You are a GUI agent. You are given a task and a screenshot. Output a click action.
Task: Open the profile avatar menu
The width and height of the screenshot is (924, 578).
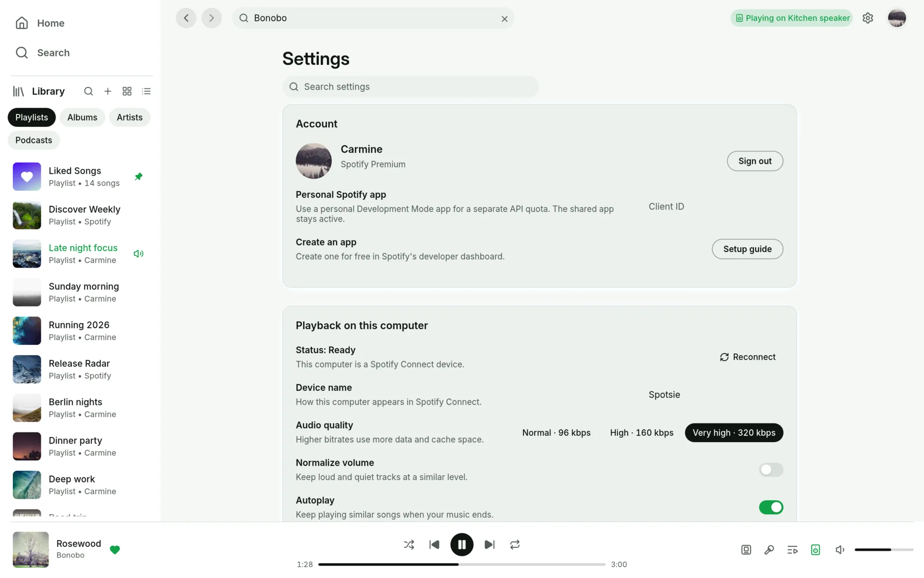pyautogui.click(x=896, y=18)
